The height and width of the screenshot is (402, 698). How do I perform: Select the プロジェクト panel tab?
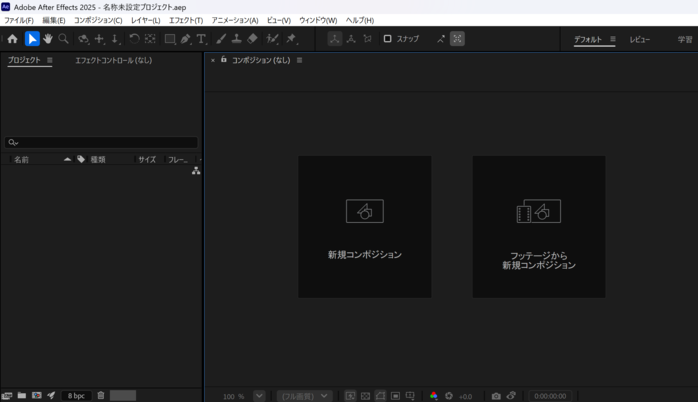click(24, 60)
